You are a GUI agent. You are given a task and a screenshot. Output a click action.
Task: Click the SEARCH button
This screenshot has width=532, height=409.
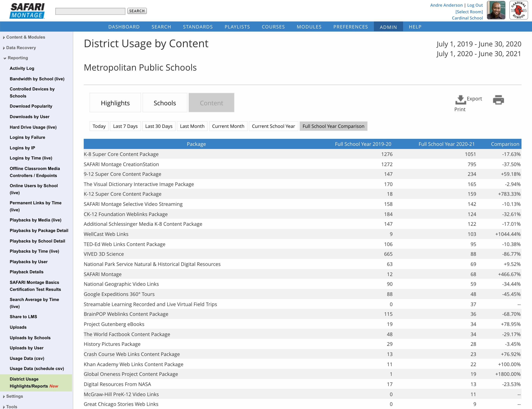pyautogui.click(x=137, y=11)
